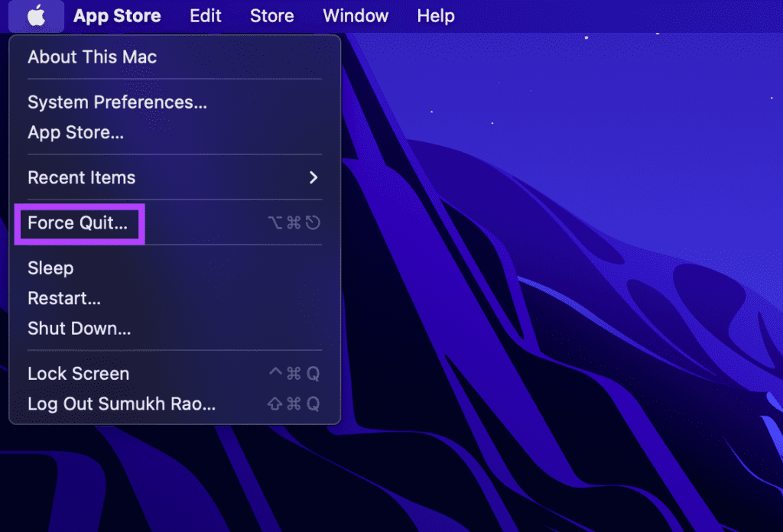Select Shut Down… entry

point(175,329)
